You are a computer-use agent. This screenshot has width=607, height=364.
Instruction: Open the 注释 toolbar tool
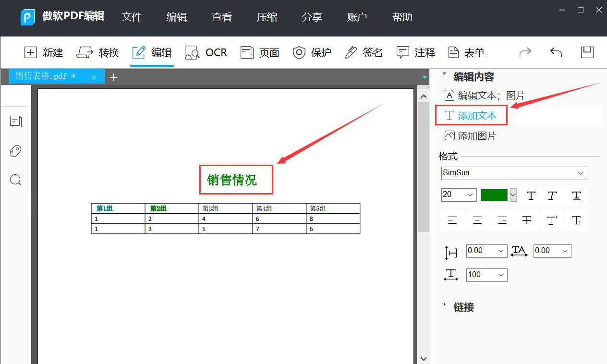click(416, 52)
